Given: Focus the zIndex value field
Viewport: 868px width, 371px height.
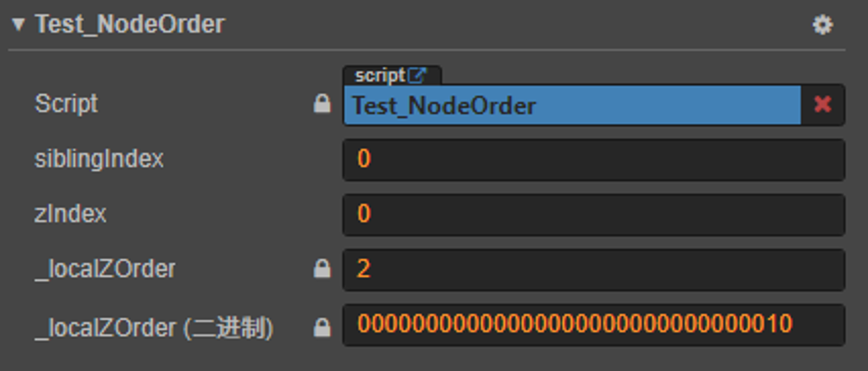Looking at the screenshot, I should (594, 215).
